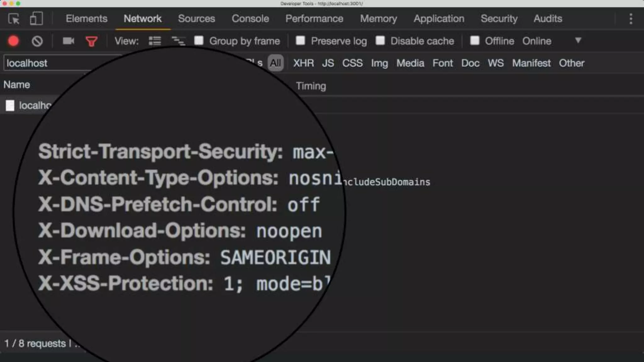Switch to the Console tab
This screenshot has width=644, height=362.
coord(250,19)
